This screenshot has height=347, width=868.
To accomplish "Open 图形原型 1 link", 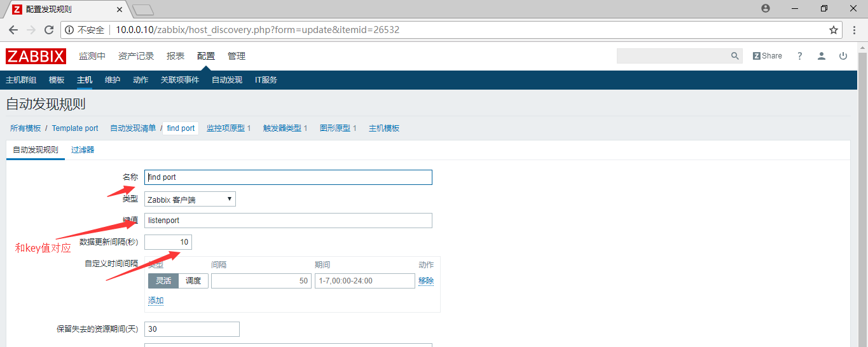I will [x=338, y=128].
